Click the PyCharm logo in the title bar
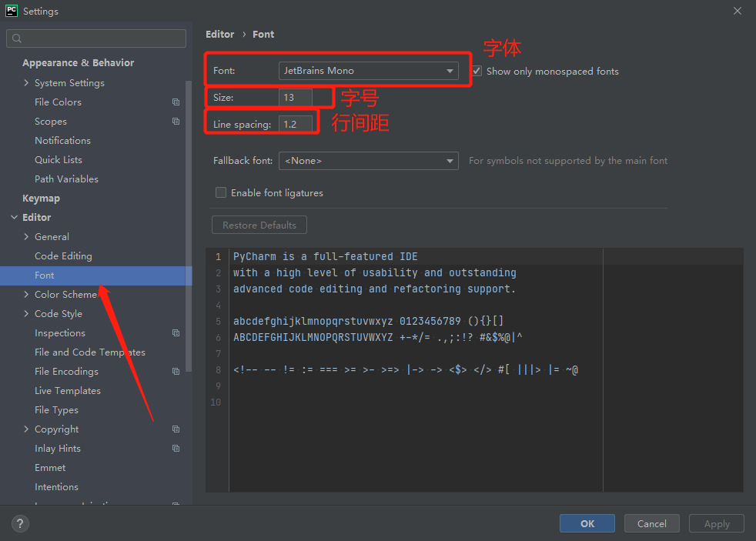Image resolution: width=756 pixels, height=541 pixels. tap(11, 11)
